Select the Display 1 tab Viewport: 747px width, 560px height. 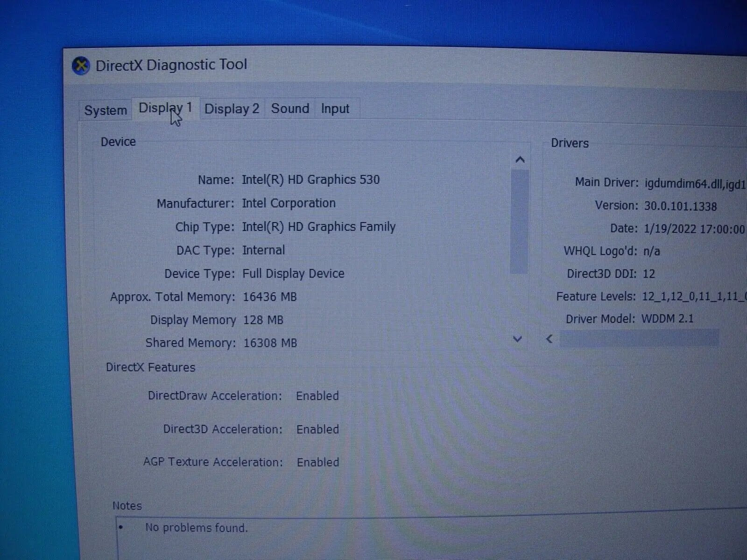tap(166, 108)
